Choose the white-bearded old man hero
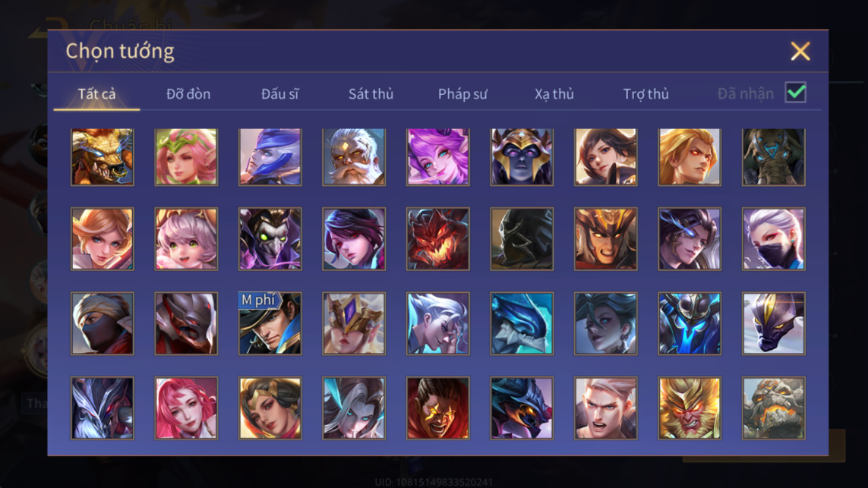Screen dimensions: 868x488 (354, 157)
